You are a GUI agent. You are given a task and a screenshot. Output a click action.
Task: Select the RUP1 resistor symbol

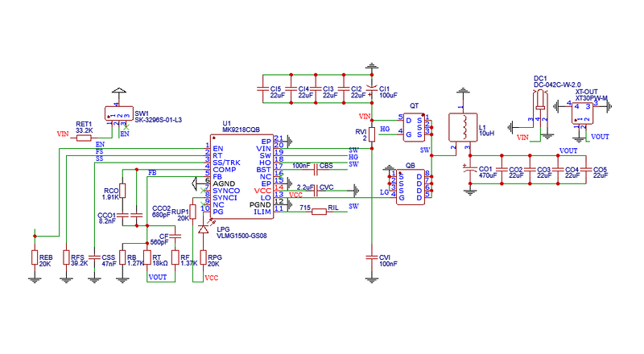[192, 212]
